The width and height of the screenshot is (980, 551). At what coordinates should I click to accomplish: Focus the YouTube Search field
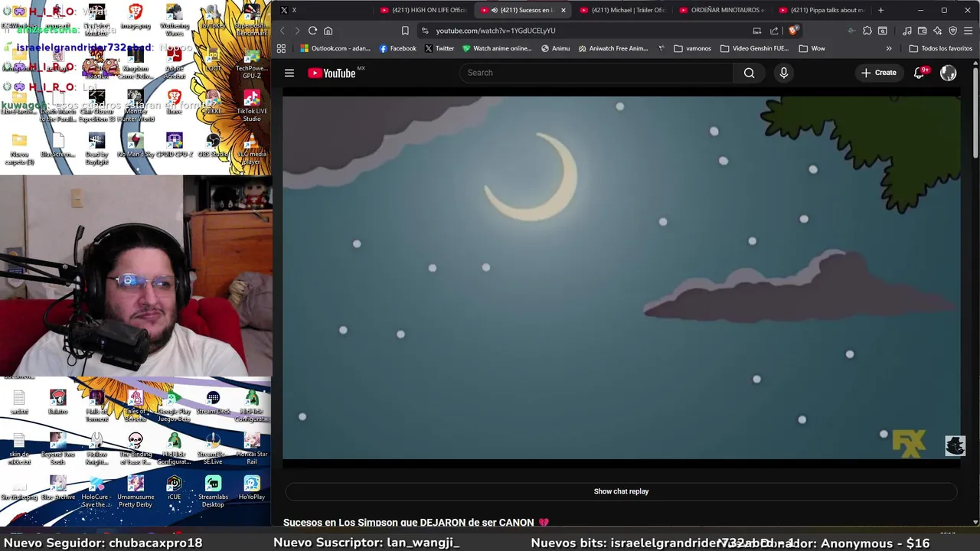pyautogui.click(x=597, y=73)
